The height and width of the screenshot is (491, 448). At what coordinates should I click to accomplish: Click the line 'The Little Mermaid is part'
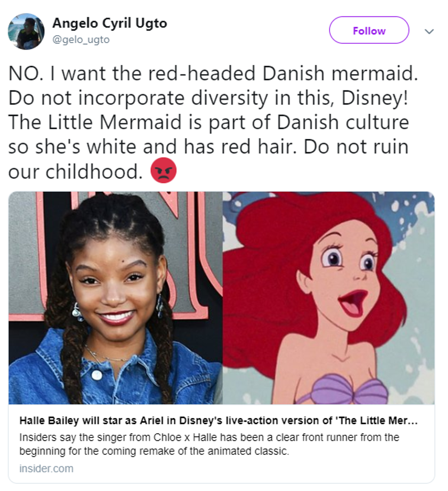point(209,122)
